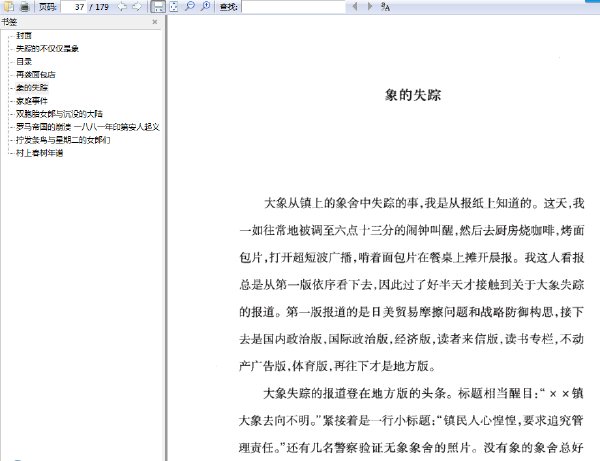
Task: Open bookmark 失踪的不仅仅是象
Action: [x=47, y=49]
